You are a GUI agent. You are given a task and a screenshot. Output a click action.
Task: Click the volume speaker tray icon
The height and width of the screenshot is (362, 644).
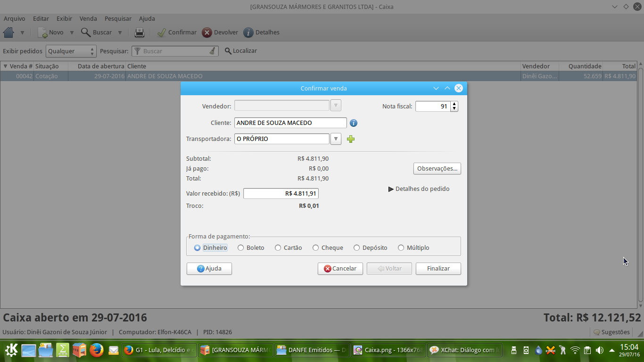pos(599,350)
